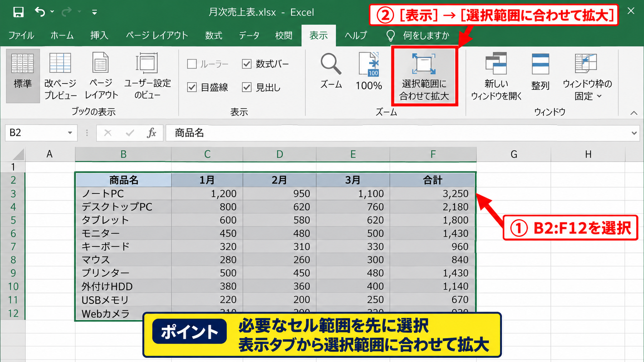Toggle the 数式バー checkbox
Viewport: 644px width, 362px height.
pos(247,64)
